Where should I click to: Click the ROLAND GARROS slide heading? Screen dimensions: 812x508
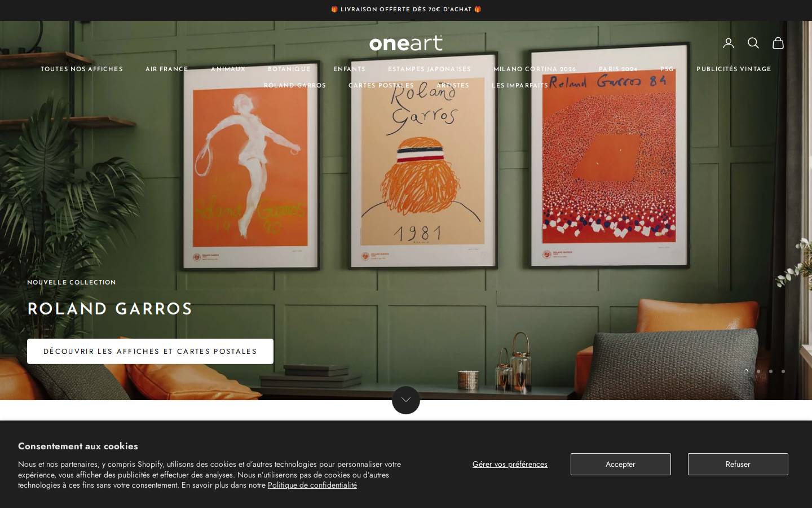click(110, 309)
